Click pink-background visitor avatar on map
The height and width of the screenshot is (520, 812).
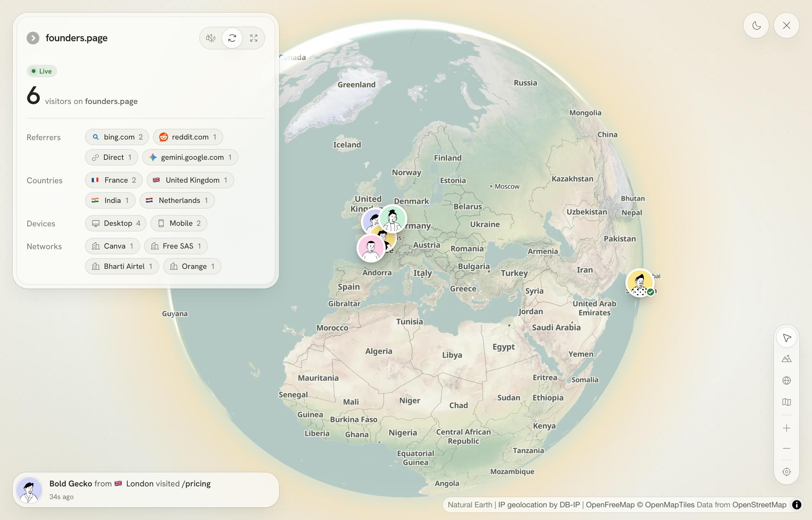[x=371, y=248]
